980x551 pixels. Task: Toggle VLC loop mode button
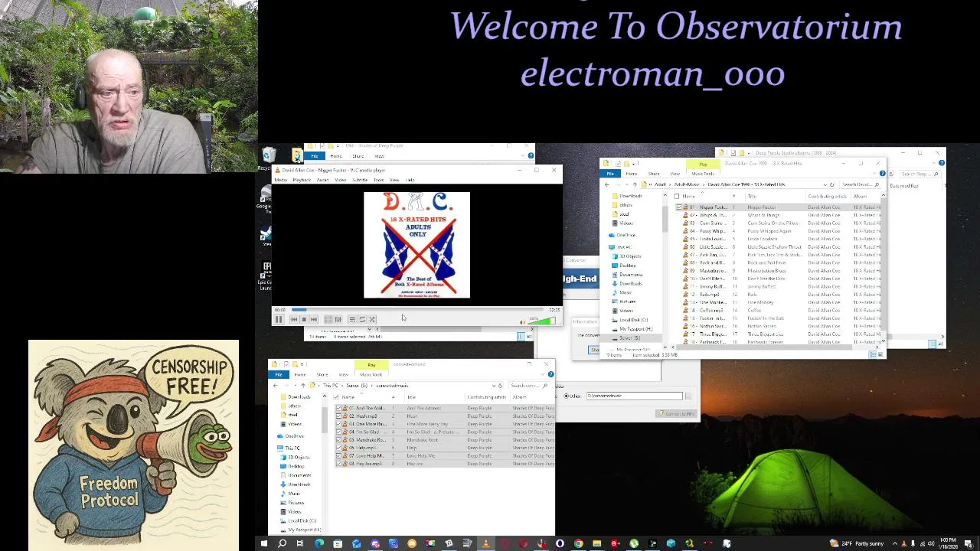pyautogui.click(x=362, y=319)
